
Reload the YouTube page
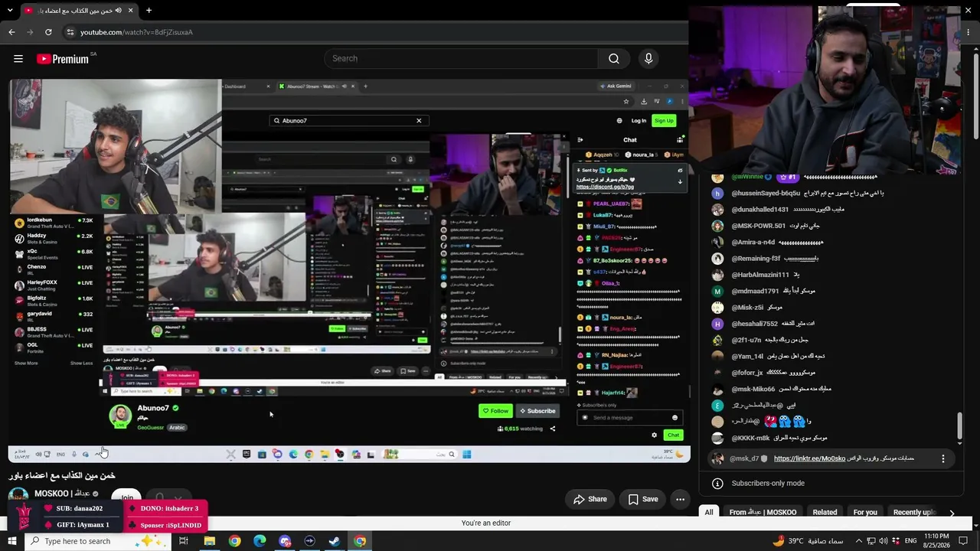pos(48,32)
